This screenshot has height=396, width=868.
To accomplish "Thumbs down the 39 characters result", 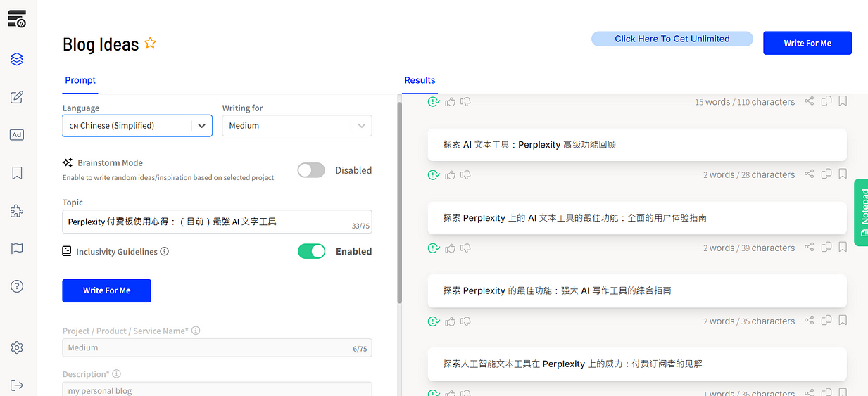I will [x=465, y=248].
